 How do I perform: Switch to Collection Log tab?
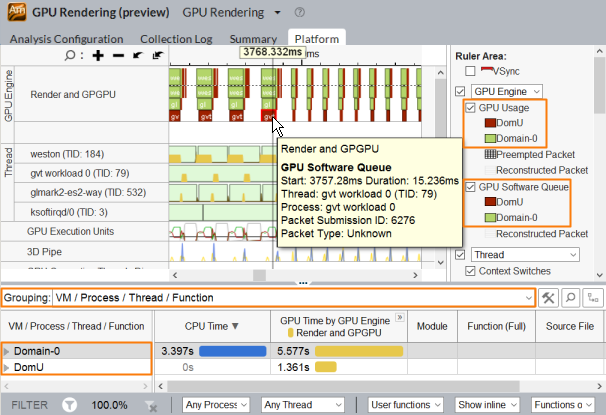[x=176, y=39]
